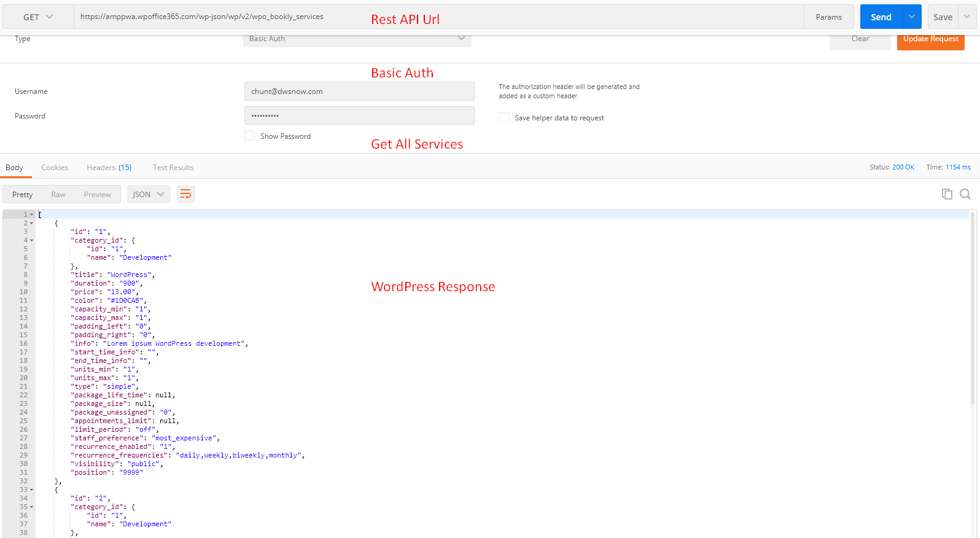Click the Username field with chunt@dwsnow.com
Image resolution: width=980 pixels, height=538 pixels.
point(359,91)
